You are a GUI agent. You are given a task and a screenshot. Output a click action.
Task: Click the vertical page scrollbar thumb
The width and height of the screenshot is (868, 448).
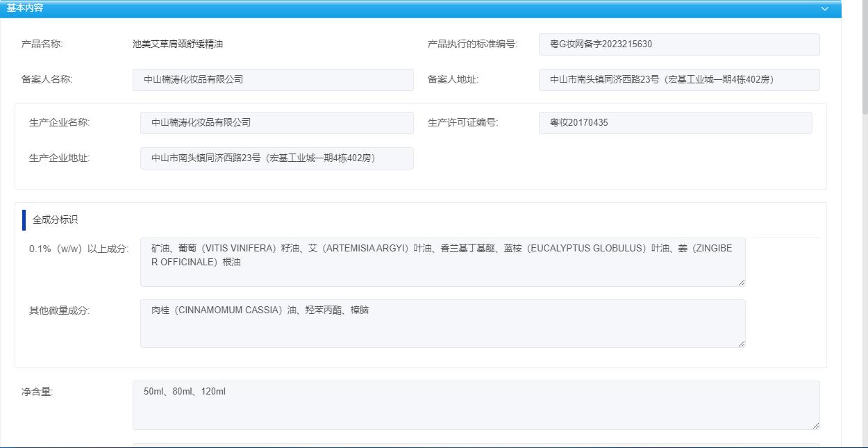(x=864, y=56)
